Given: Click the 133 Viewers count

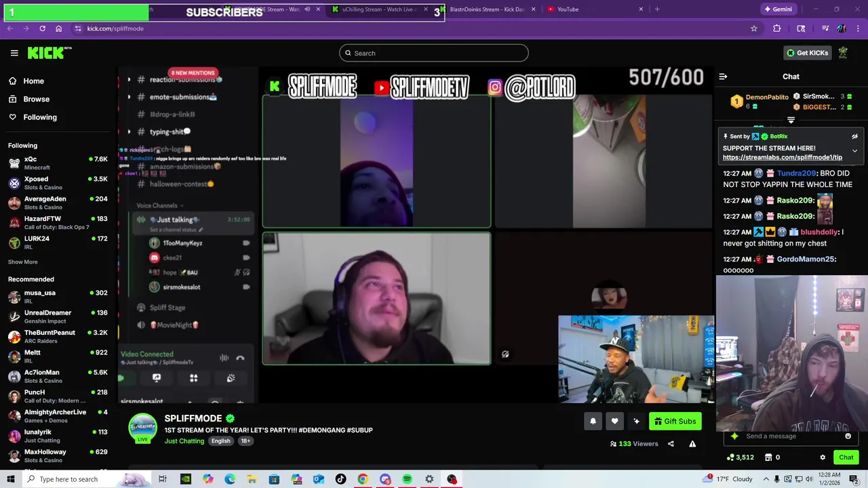Looking at the screenshot, I should click(634, 444).
